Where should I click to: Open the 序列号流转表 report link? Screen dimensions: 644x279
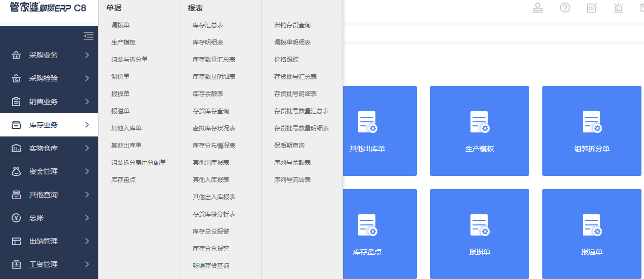tap(292, 179)
